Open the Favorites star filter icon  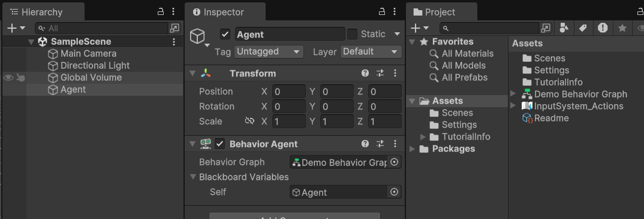(x=622, y=28)
